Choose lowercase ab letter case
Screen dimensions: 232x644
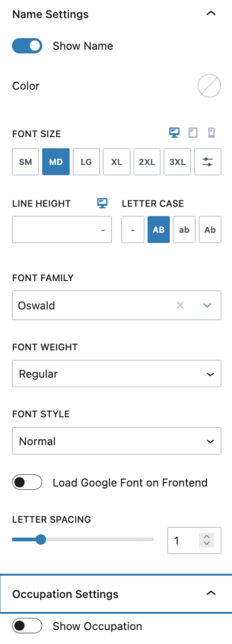tap(184, 230)
